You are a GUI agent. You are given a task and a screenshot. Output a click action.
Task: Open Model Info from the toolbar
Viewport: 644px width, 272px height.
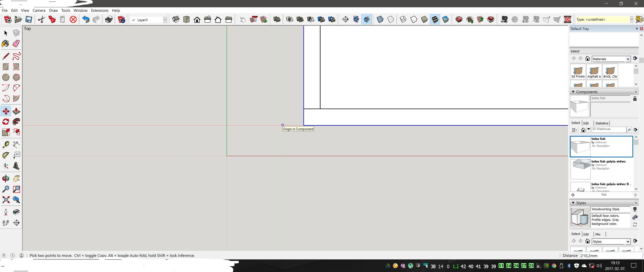[x=121, y=19]
